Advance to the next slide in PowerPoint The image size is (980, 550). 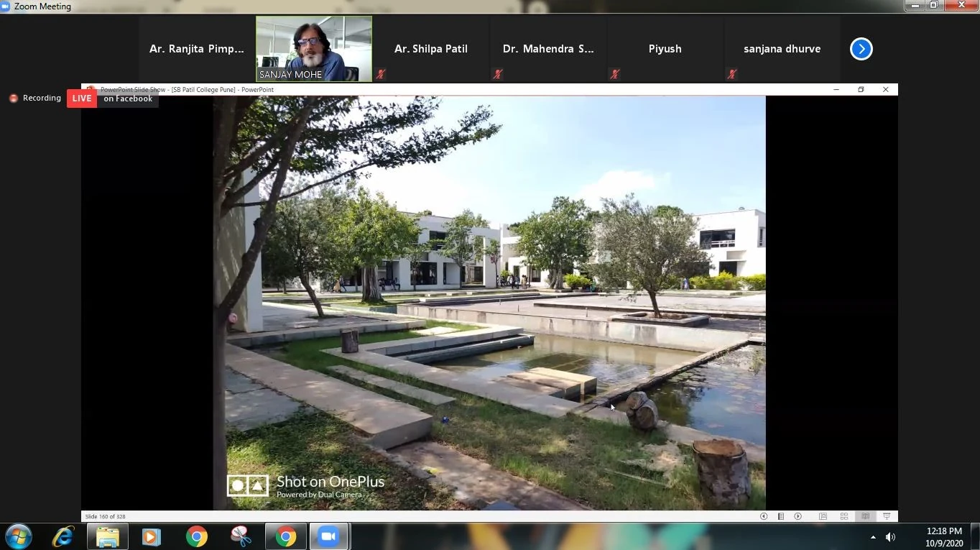(x=798, y=516)
